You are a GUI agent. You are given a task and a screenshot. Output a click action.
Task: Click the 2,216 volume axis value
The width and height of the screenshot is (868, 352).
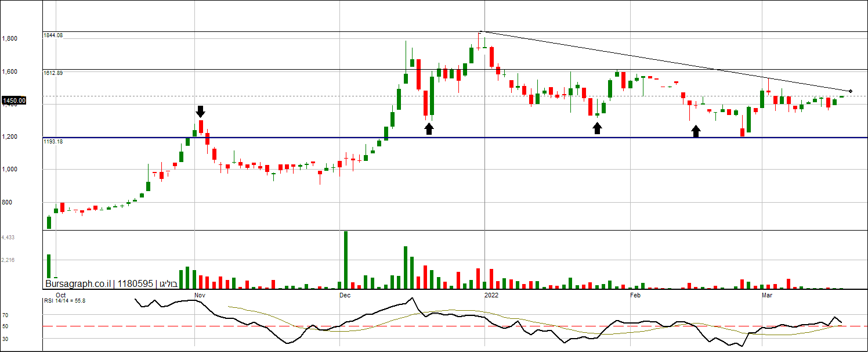tap(8, 260)
